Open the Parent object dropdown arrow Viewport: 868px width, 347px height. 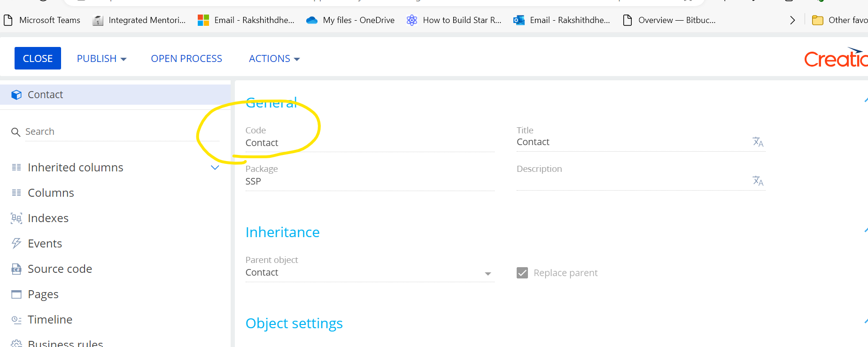[488, 273]
